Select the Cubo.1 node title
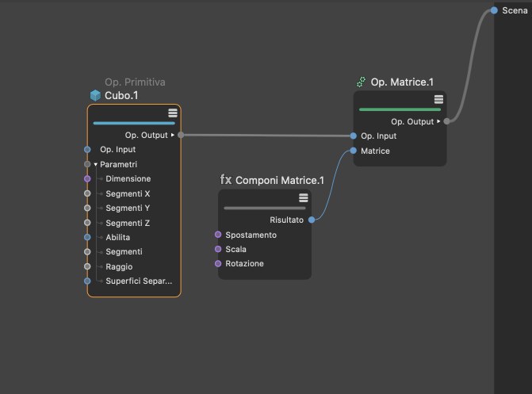 point(121,96)
